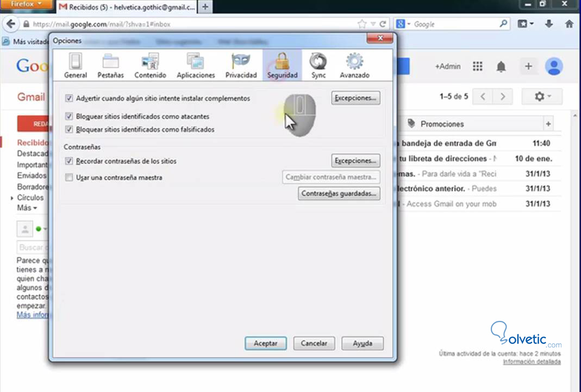Viewport: 581px width, 392px height.
Task: Click Cambiar contraseña maestra button
Action: click(x=331, y=177)
